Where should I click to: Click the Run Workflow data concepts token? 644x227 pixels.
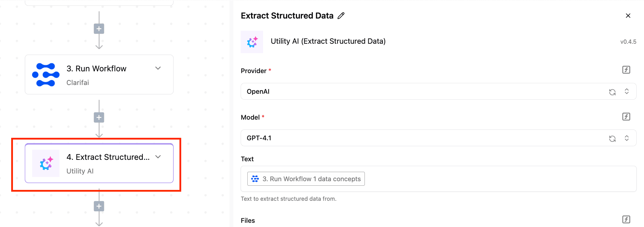pyautogui.click(x=306, y=179)
